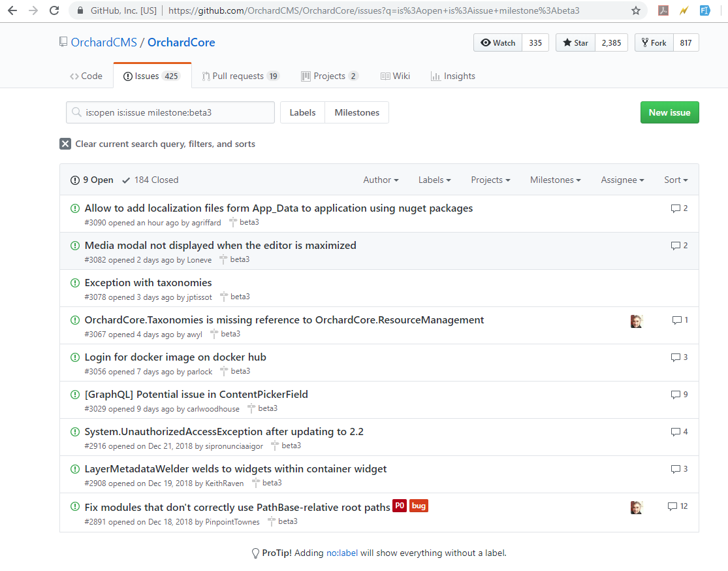Open the Sort dropdown

676,180
